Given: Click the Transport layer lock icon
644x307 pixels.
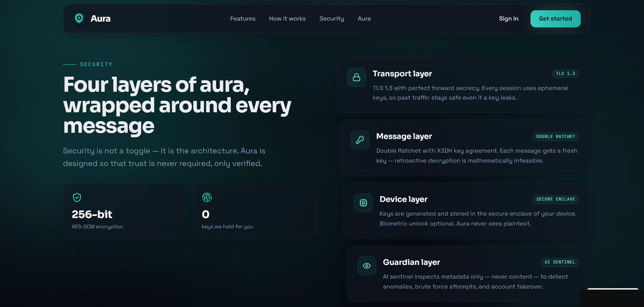Looking at the screenshot, I should (x=356, y=77).
